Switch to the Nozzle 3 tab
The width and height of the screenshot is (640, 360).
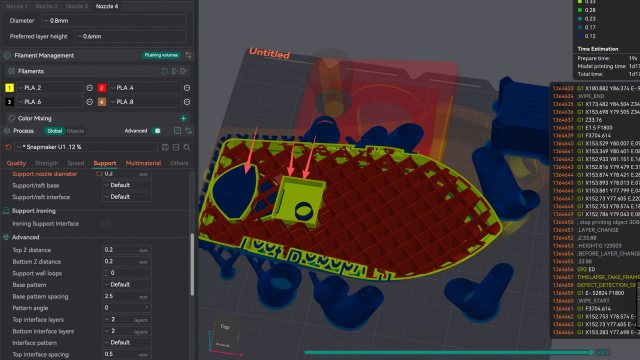point(77,6)
